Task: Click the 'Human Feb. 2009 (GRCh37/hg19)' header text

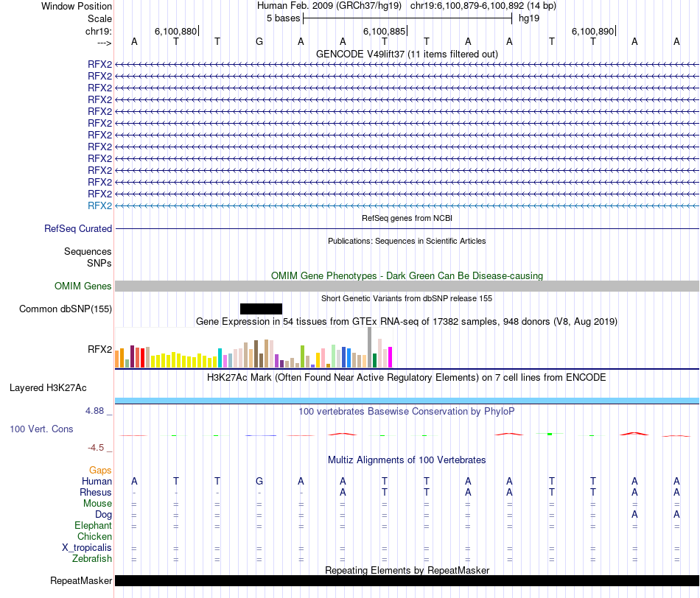Action: 329,6
